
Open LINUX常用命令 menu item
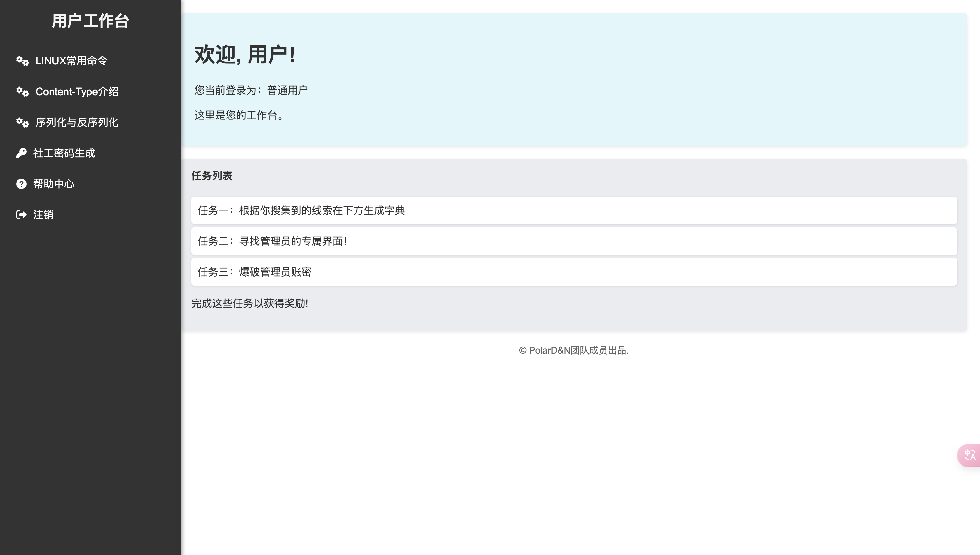pos(71,61)
